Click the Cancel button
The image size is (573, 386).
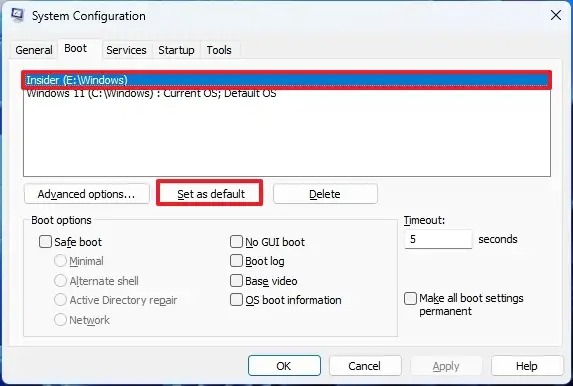(x=365, y=366)
